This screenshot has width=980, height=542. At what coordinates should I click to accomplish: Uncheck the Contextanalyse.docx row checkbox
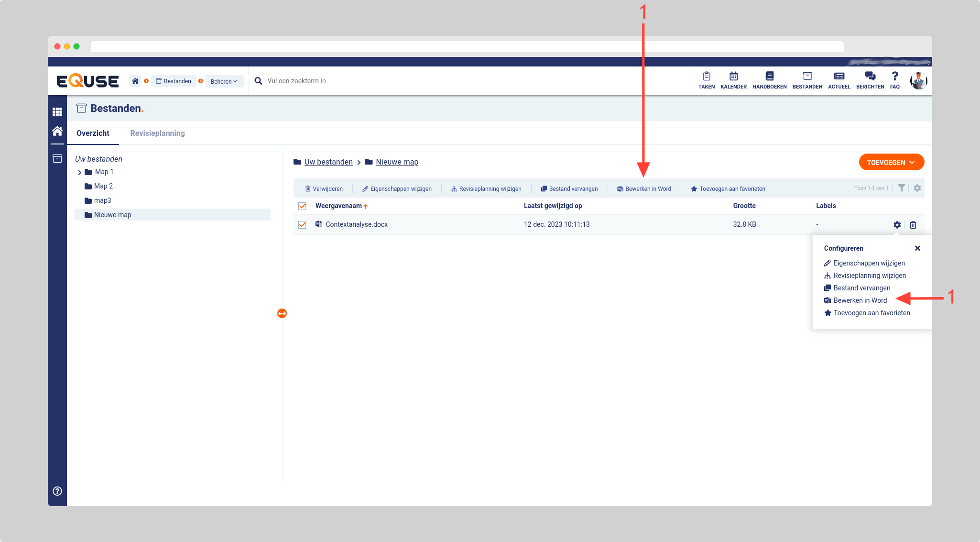[302, 225]
